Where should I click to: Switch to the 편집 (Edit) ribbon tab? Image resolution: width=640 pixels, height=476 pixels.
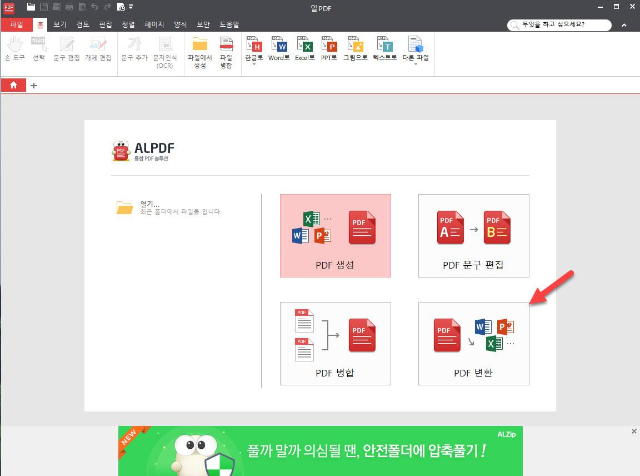pyautogui.click(x=106, y=25)
